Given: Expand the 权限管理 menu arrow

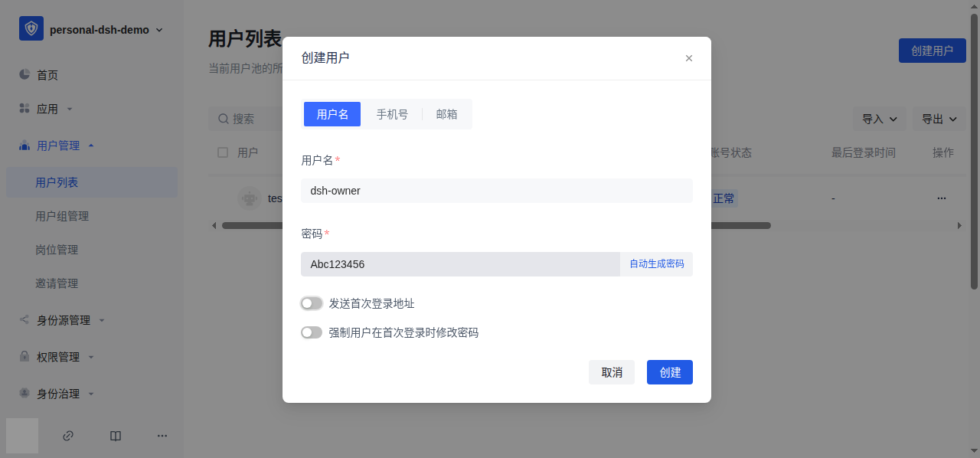Looking at the screenshot, I should coord(91,357).
